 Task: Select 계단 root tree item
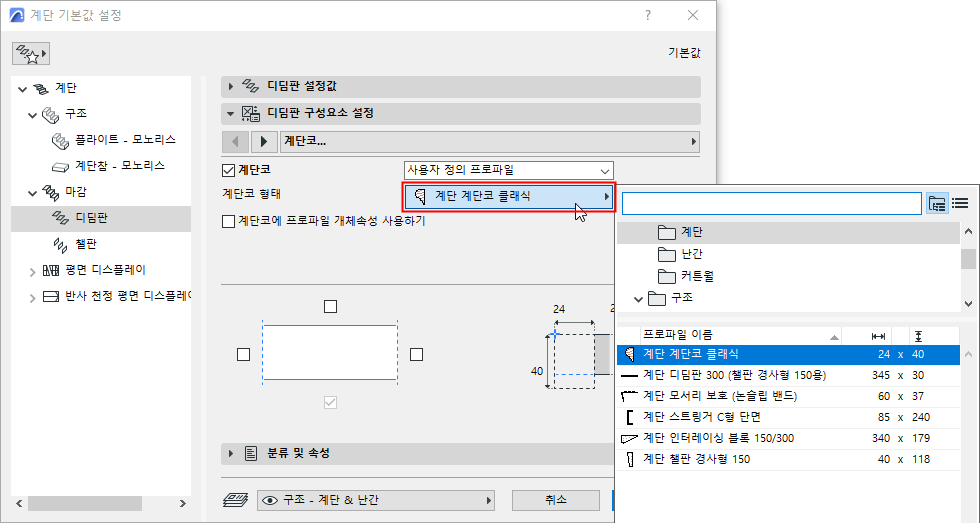tap(66, 88)
